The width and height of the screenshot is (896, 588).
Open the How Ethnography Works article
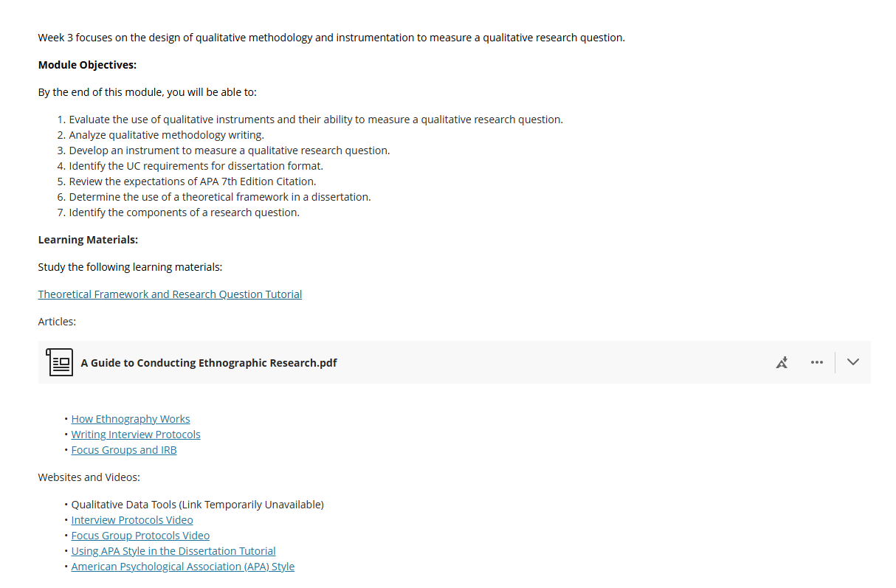[131, 418]
